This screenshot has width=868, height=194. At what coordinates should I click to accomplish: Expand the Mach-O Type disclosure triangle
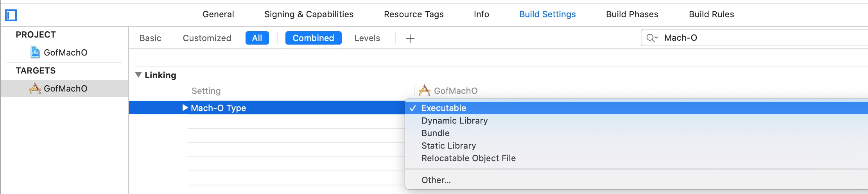click(185, 108)
